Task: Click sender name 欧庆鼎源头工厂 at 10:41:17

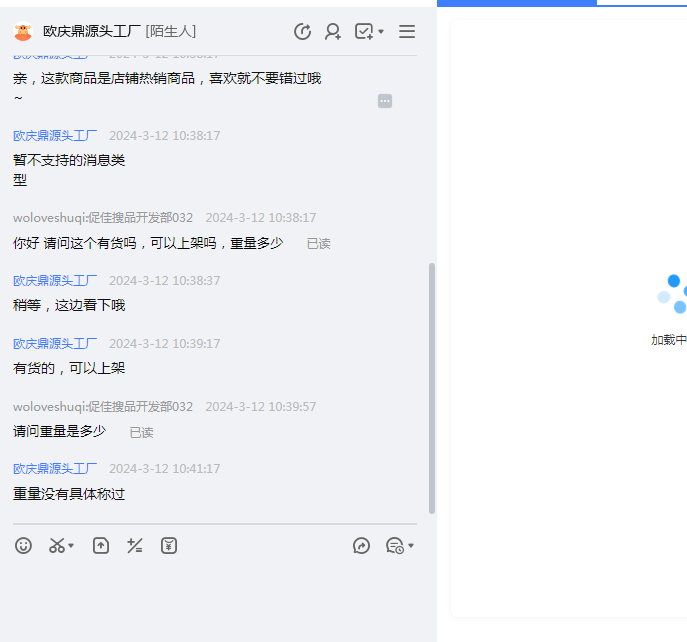Action: click(55, 469)
